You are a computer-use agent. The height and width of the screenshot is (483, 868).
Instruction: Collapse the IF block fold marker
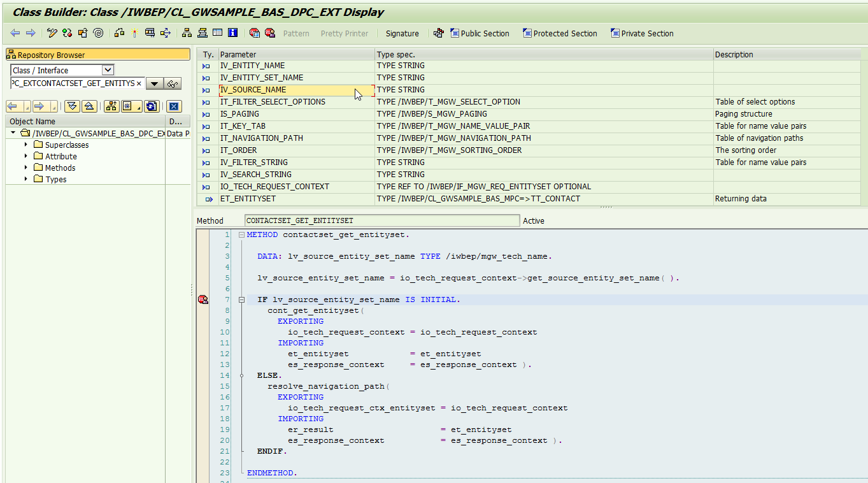(x=241, y=299)
